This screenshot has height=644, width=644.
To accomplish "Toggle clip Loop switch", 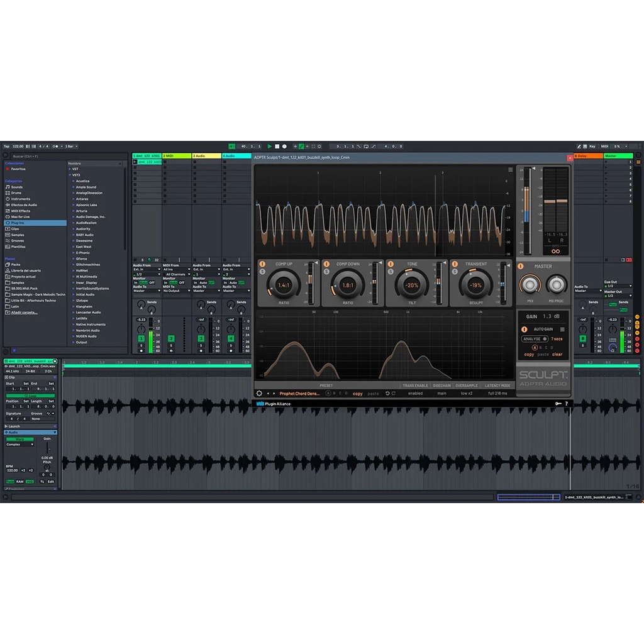I will [30, 396].
